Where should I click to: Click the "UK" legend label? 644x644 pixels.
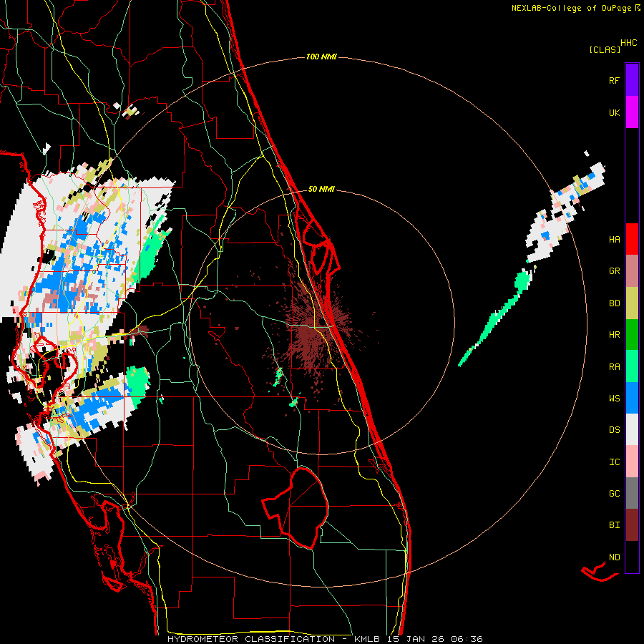coord(614,112)
